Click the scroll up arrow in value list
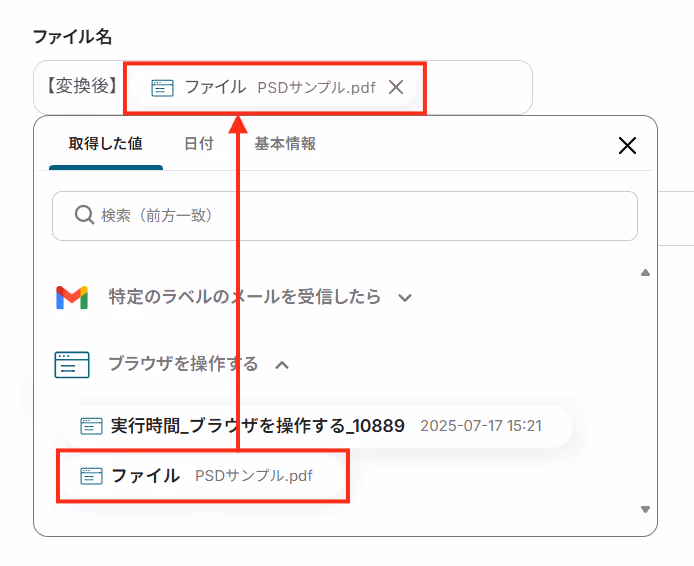 [x=645, y=273]
